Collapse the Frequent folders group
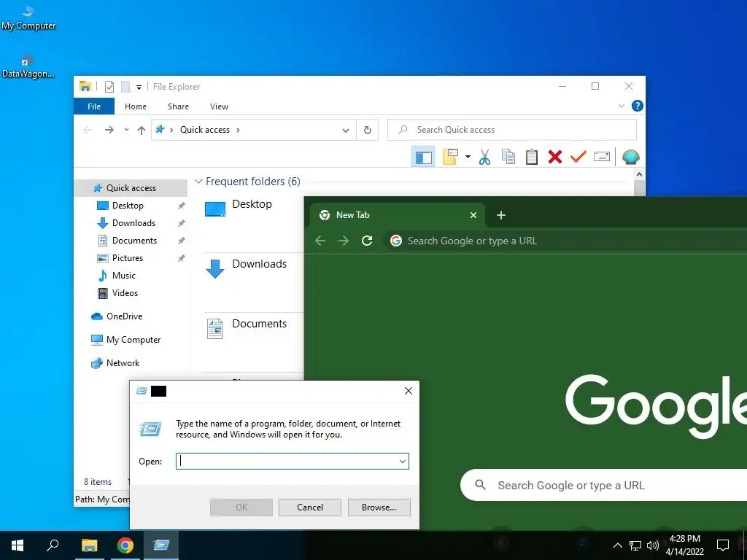747x560 pixels. [x=198, y=182]
